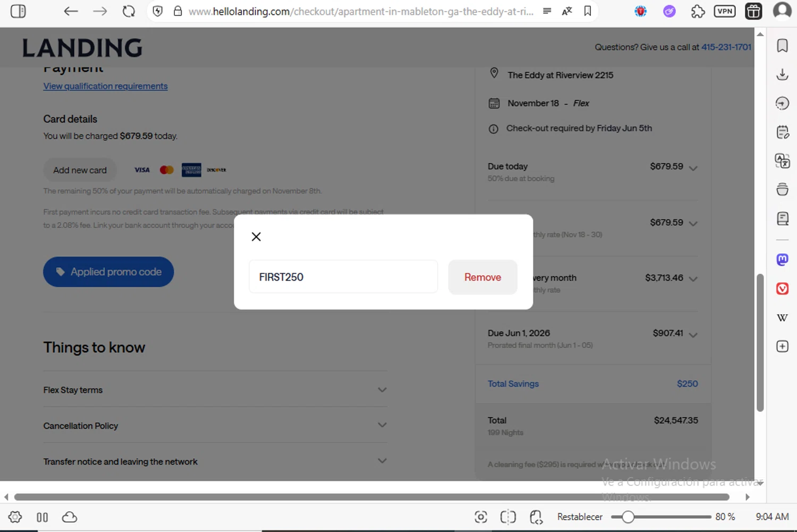Expand the second $679.59 prorated breakdown
The image size is (797, 532).
[x=693, y=223]
